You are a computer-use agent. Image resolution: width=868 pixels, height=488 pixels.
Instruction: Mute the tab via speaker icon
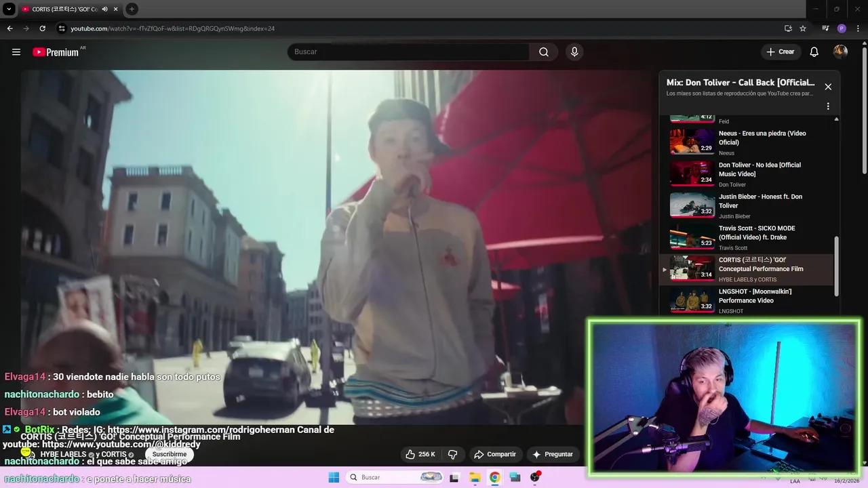pyautogui.click(x=104, y=9)
